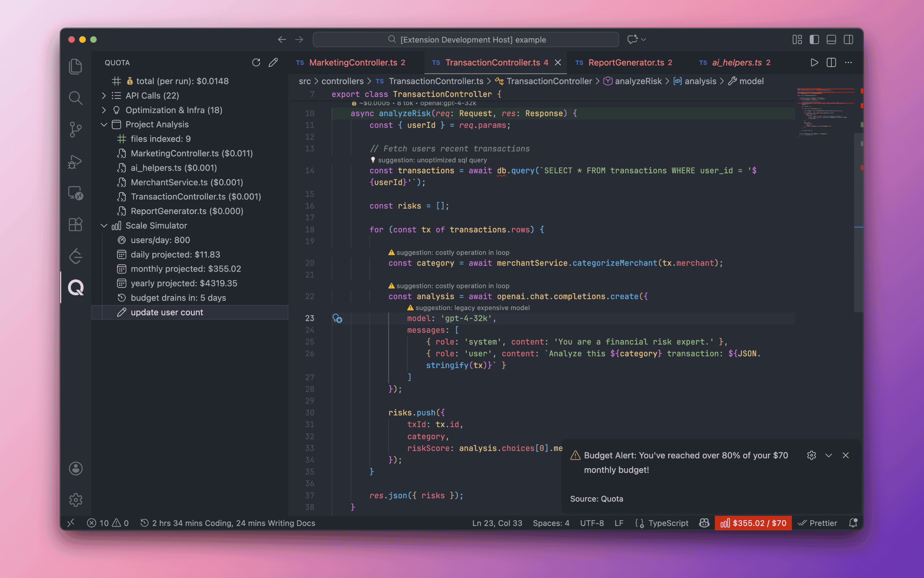Toggle the secondary side bar
924x578 pixels.
(848, 39)
